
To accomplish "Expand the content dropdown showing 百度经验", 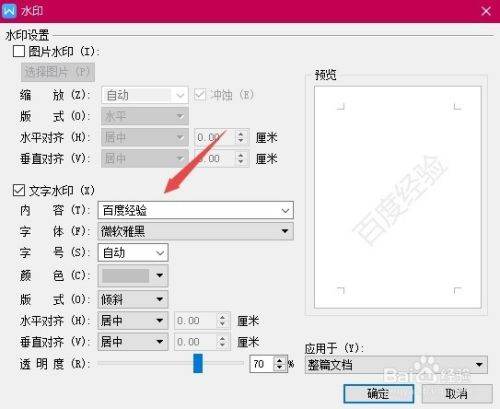I will pos(196,210).
